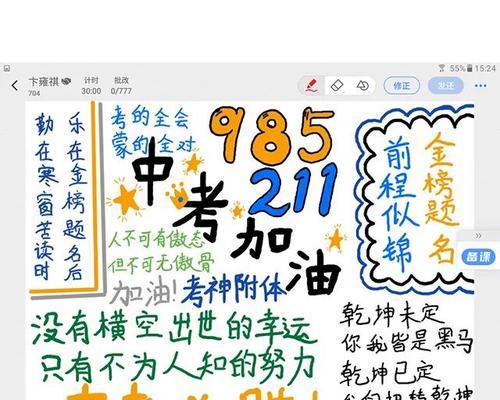Open the shapes tool

pos(362,86)
